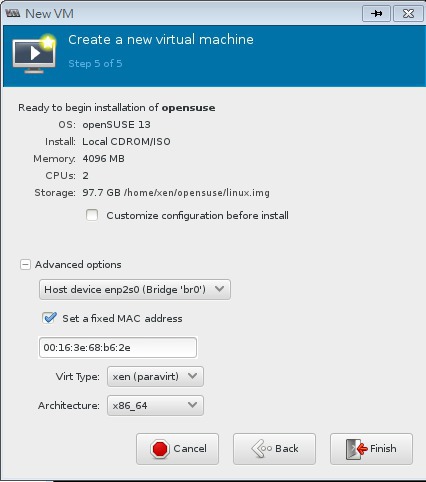Go Back to the previous step
Screen dimensions: 426x482
274,449
